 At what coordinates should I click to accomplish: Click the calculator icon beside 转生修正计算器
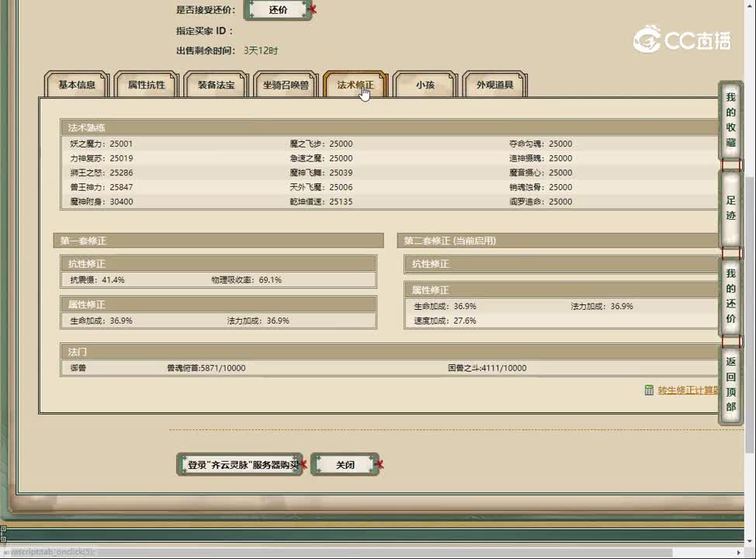point(649,391)
